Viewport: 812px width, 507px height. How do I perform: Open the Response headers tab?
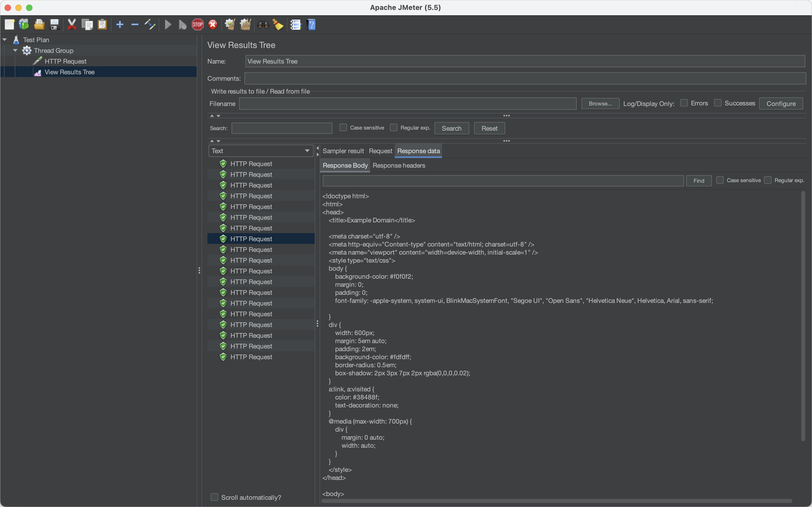point(398,165)
